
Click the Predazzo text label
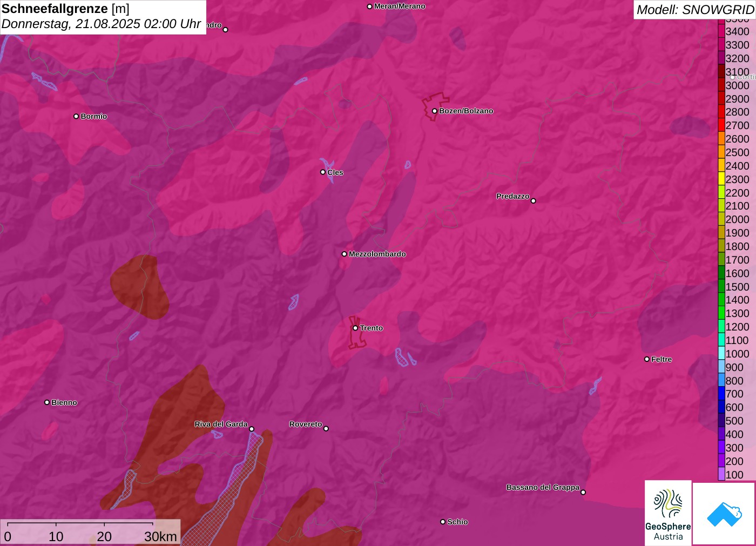point(513,196)
